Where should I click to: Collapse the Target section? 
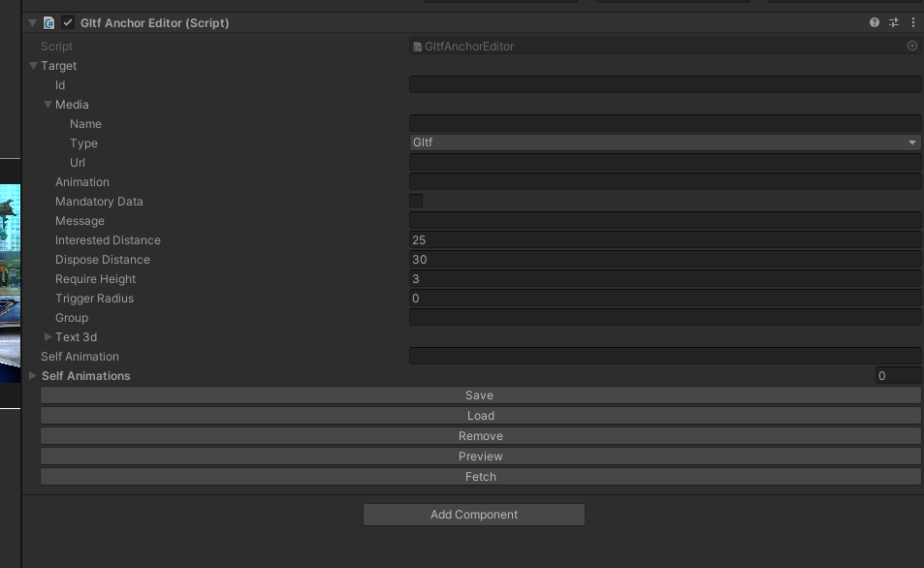pyautogui.click(x=34, y=66)
